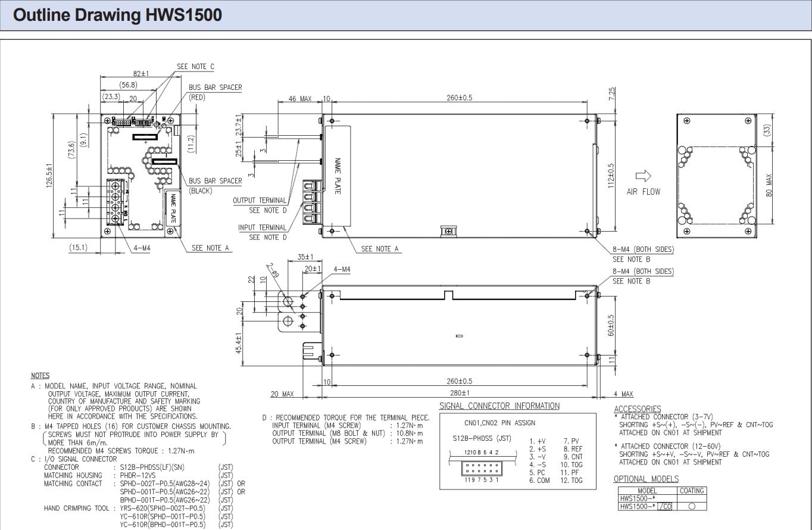This screenshot has height=530, width=812.
Task: Click pin entry "12. TOG"
Action: 572,481
